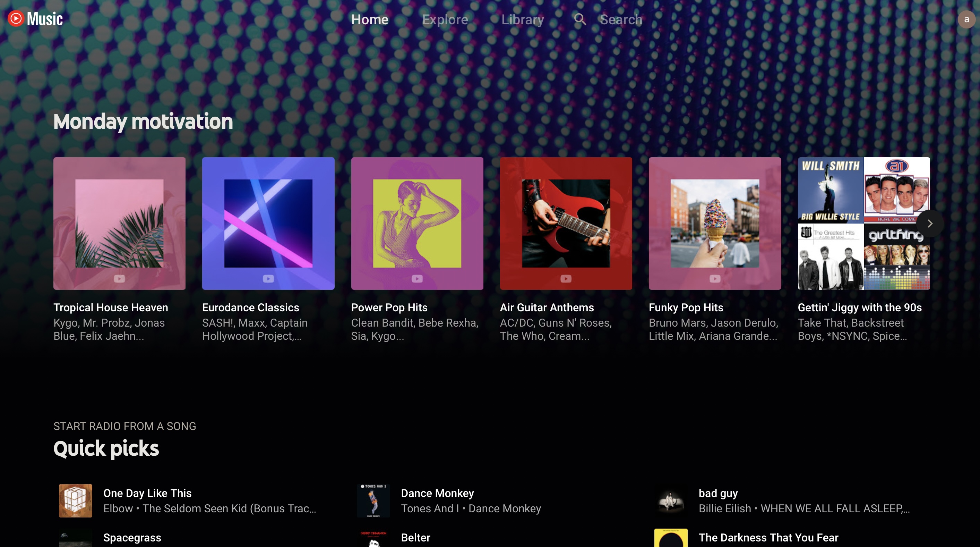Click the Funky Pop Hits title
The width and height of the screenshot is (980, 547).
686,308
